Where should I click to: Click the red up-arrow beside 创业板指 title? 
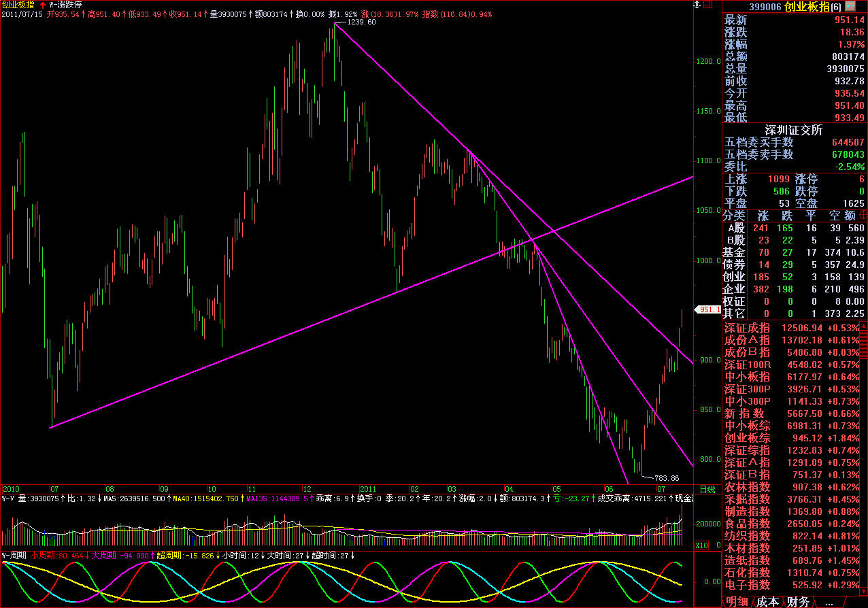pyautogui.click(x=43, y=5)
